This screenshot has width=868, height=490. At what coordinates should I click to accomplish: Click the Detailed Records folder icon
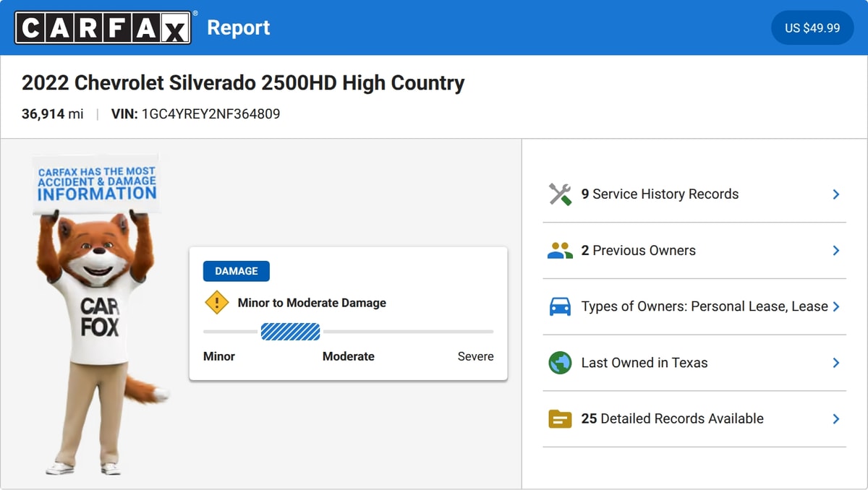pyautogui.click(x=560, y=418)
